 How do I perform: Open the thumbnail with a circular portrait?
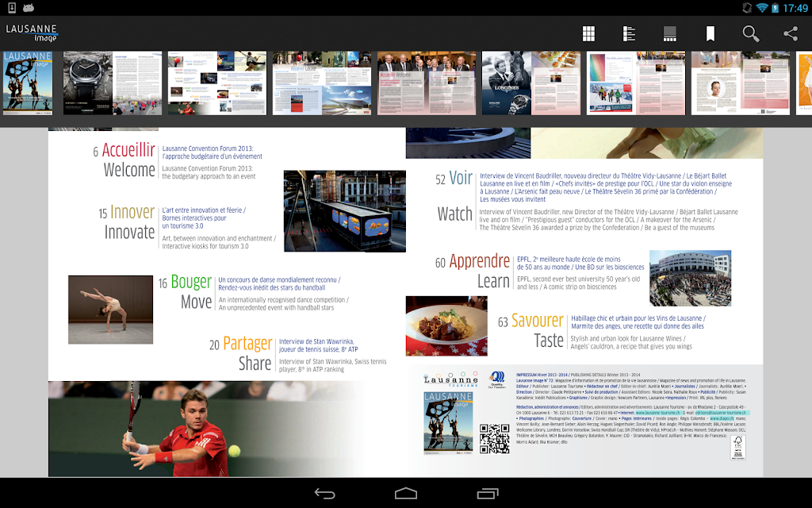click(x=740, y=83)
